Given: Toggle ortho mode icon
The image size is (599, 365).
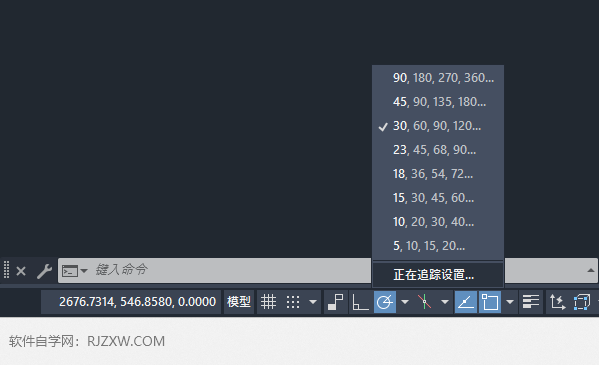Looking at the screenshot, I should (360, 302).
